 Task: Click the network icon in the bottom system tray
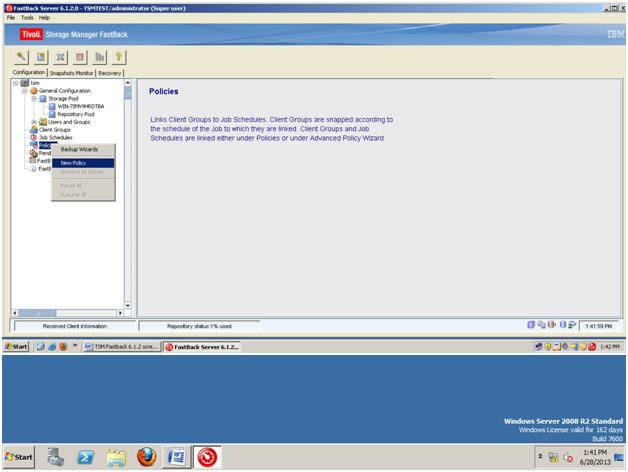pyautogui.click(x=553, y=457)
